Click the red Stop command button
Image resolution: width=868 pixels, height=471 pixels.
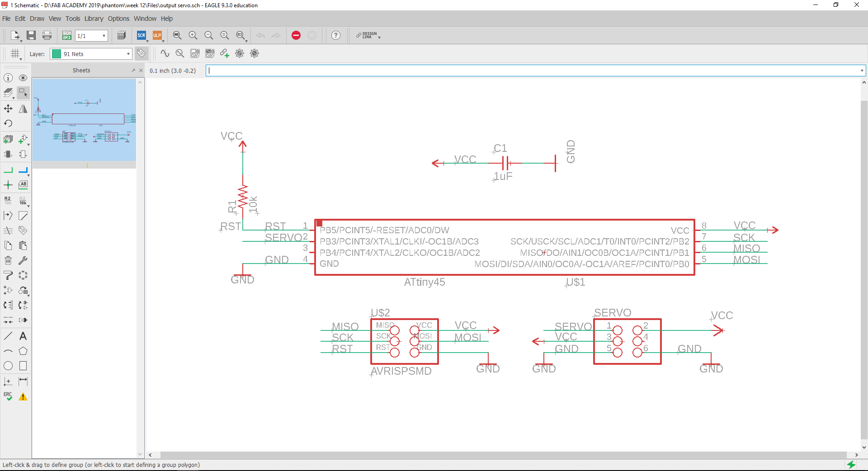pos(296,35)
